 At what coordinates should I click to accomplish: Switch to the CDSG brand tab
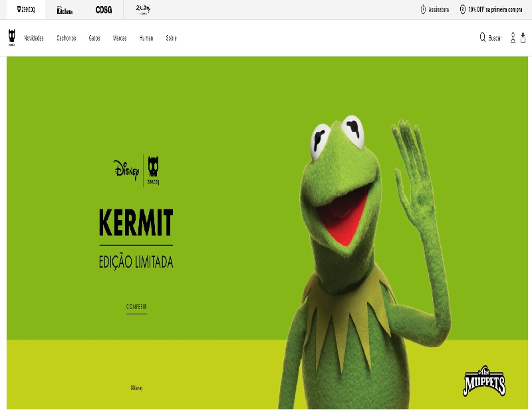click(x=104, y=10)
